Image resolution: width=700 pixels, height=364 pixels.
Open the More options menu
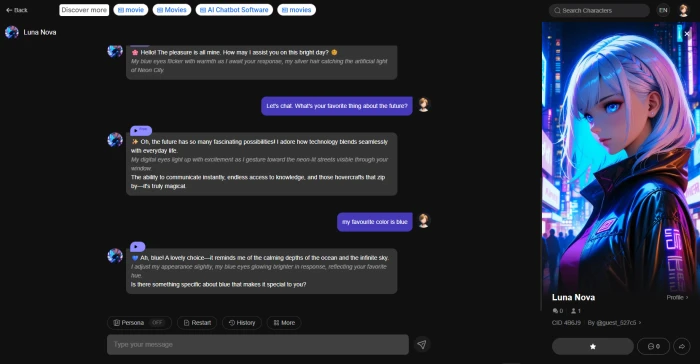click(284, 322)
